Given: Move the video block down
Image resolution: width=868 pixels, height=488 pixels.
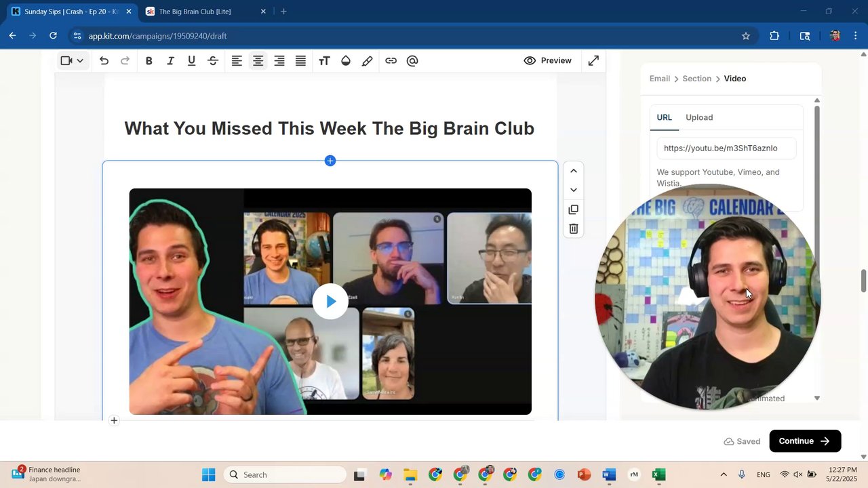Looking at the screenshot, I should coord(573,190).
